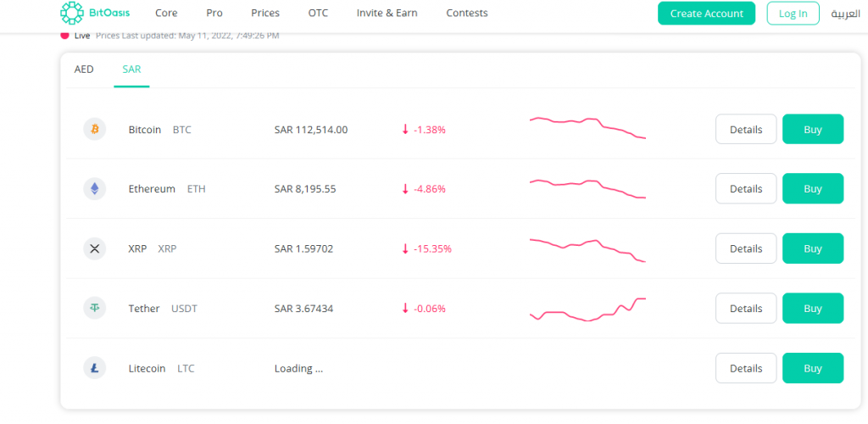This screenshot has width=868, height=424.
Task: Click the ETH ticker label
Action: (x=196, y=189)
